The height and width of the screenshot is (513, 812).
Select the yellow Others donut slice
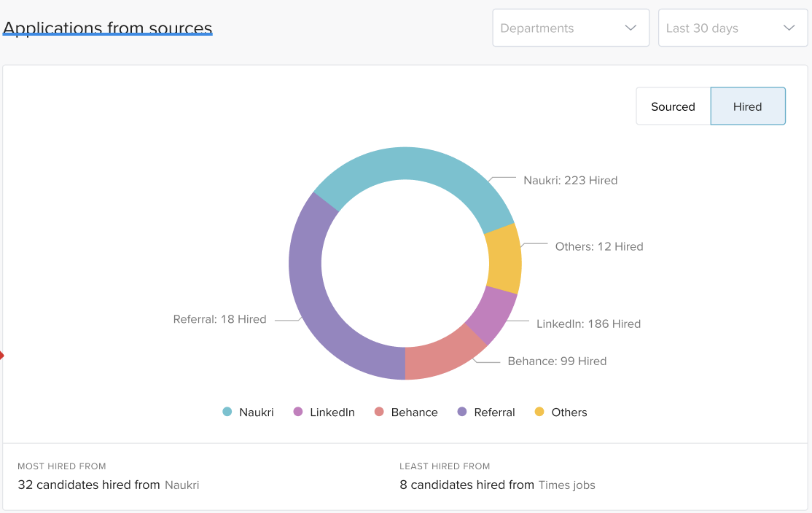(504, 259)
